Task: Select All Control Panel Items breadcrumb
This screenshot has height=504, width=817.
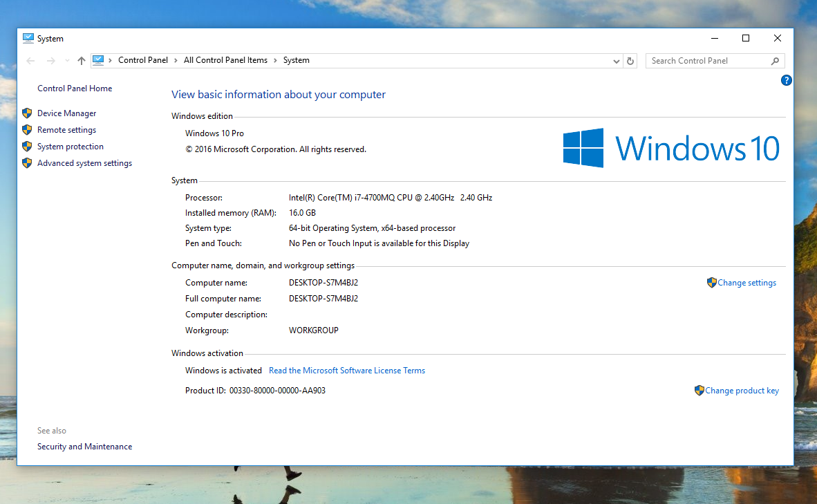Action: (x=225, y=60)
